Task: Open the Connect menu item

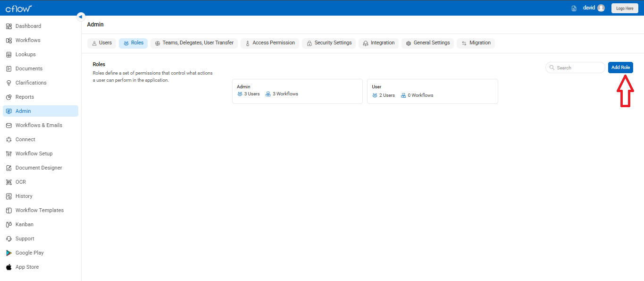Action: (41, 139)
